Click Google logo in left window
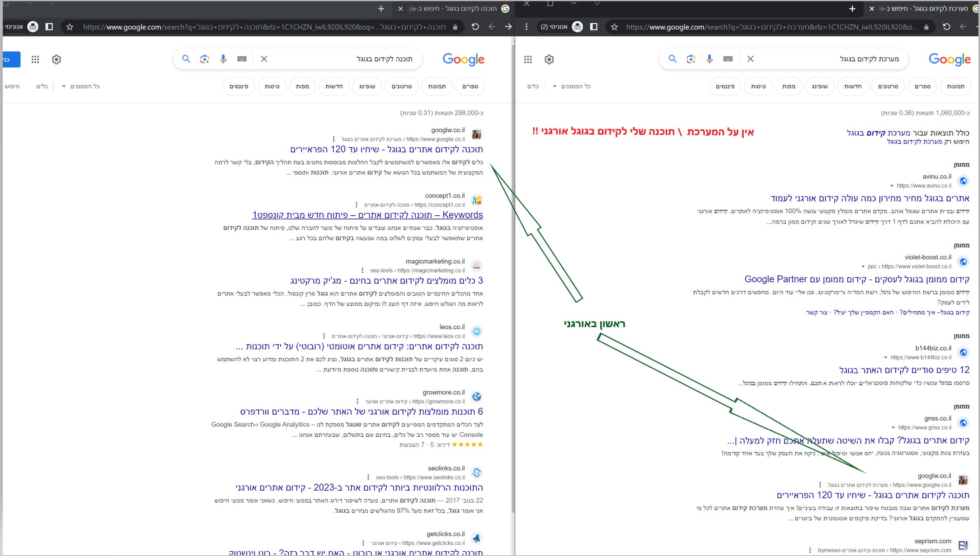Viewport: 980px width, 556px height. point(463,59)
